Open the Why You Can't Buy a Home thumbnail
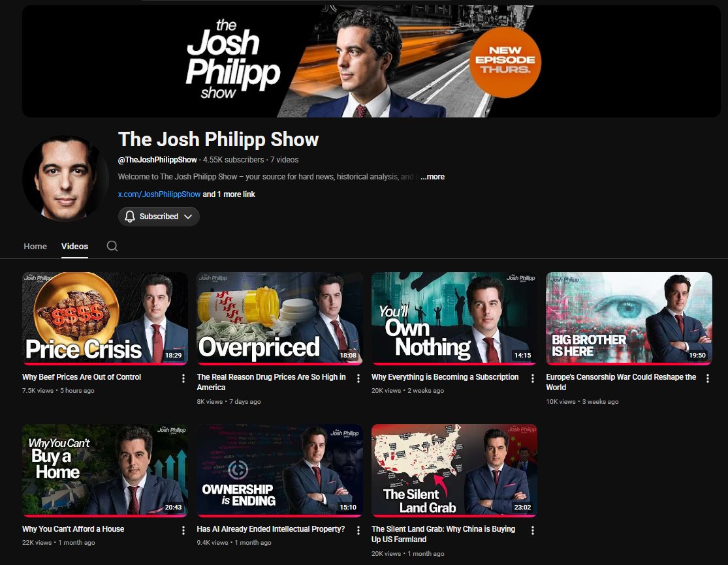The width and height of the screenshot is (728, 565). 105,470
